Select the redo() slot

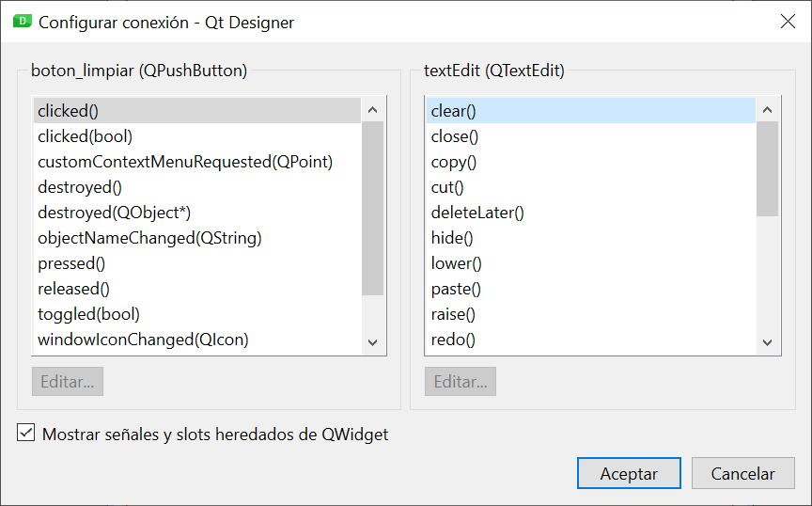(x=591, y=340)
